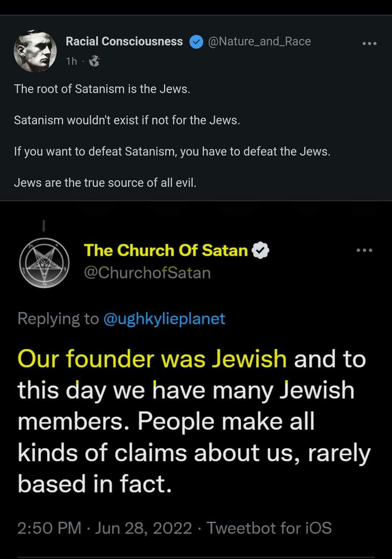This screenshot has width=392, height=559.
Task: Click the yellow highlighted 'Our founder was Jewish' text
Action: click(152, 359)
